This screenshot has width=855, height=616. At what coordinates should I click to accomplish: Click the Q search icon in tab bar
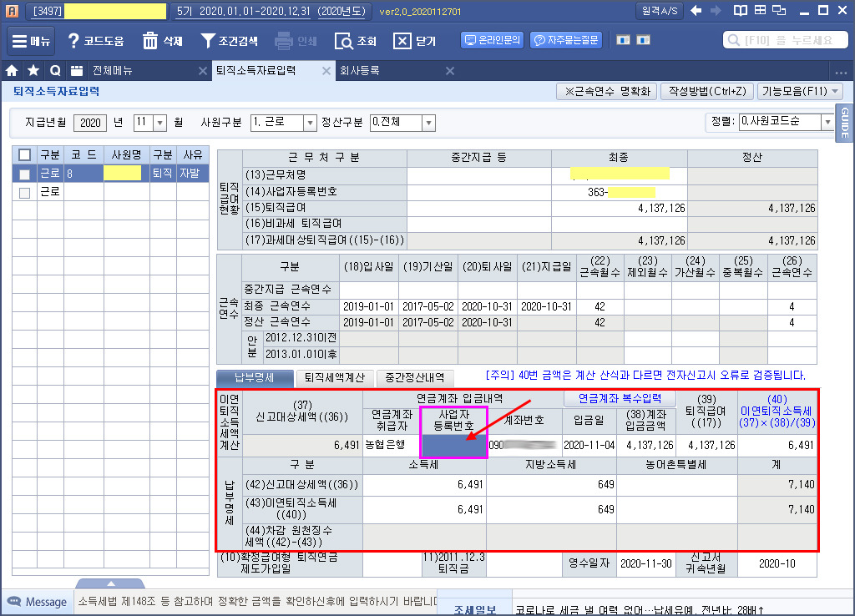click(55, 71)
